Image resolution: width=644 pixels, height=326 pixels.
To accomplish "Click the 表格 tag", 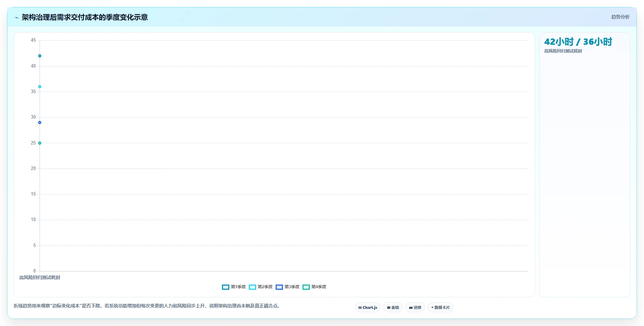I will point(393,307).
